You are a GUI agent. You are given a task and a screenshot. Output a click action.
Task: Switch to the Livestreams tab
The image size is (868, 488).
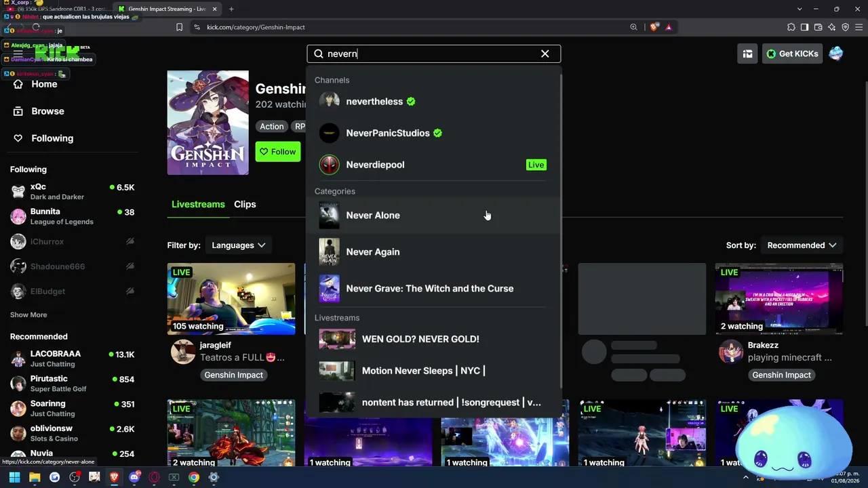click(x=198, y=204)
